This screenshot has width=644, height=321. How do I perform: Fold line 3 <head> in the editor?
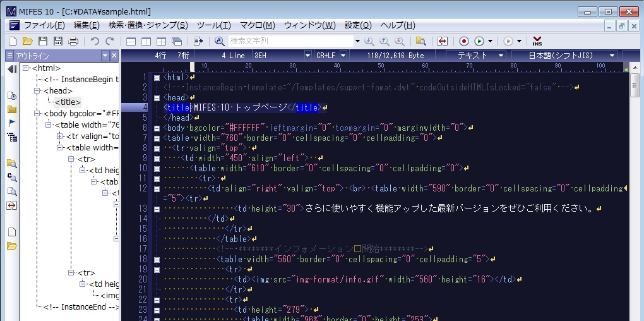tap(157, 97)
